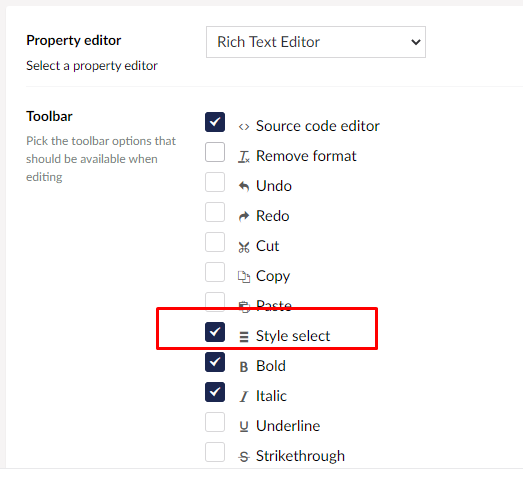The width and height of the screenshot is (523, 478).
Task: Click the Style select lines icon
Action: [x=244, y=337]
